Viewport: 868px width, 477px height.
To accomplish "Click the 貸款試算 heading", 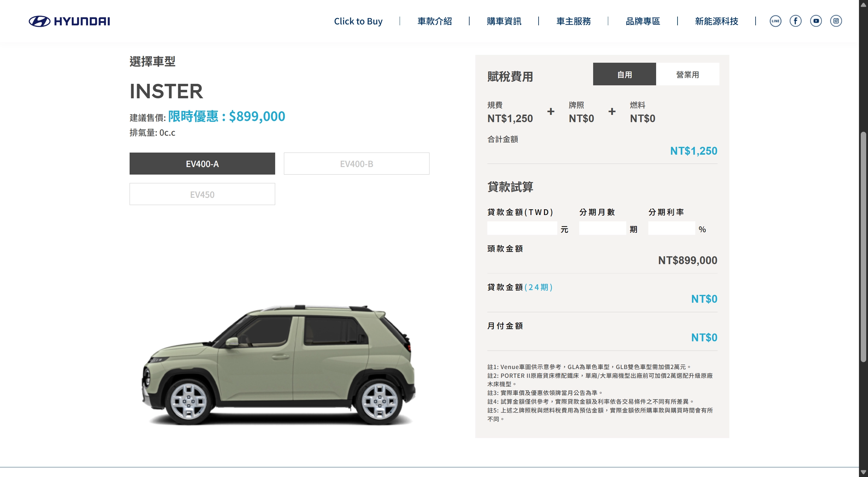I will click(510, 187).
